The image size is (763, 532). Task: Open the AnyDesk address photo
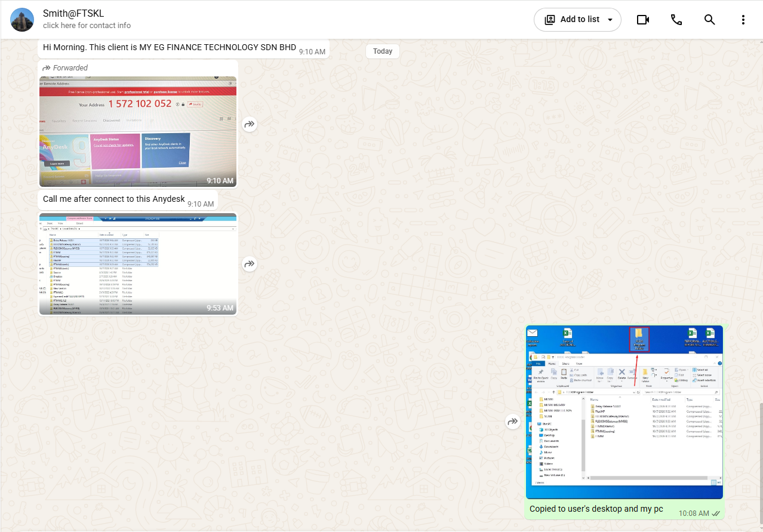(138, 131)
